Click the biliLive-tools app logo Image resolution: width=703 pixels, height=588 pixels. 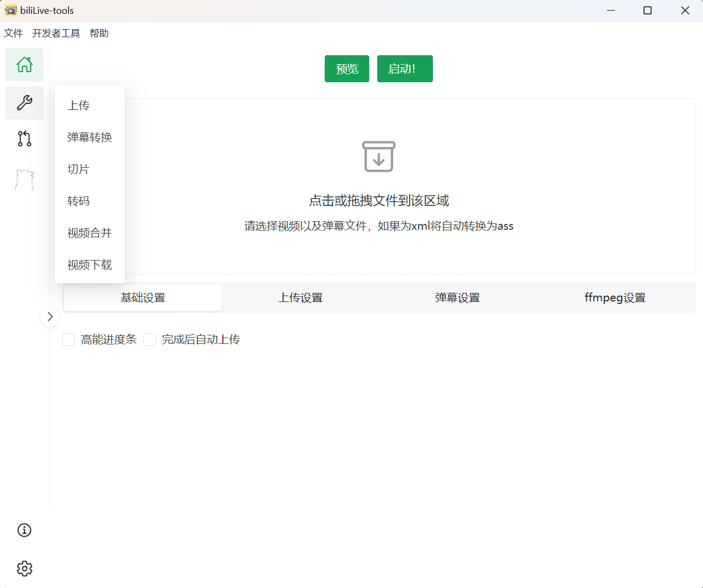click(x=11, y=10)
